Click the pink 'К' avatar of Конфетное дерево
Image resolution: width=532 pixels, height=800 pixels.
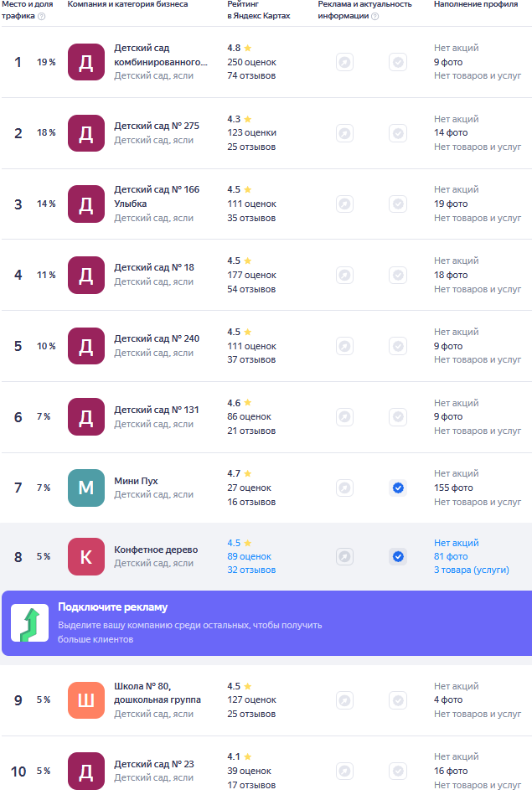tap(86, 556)
